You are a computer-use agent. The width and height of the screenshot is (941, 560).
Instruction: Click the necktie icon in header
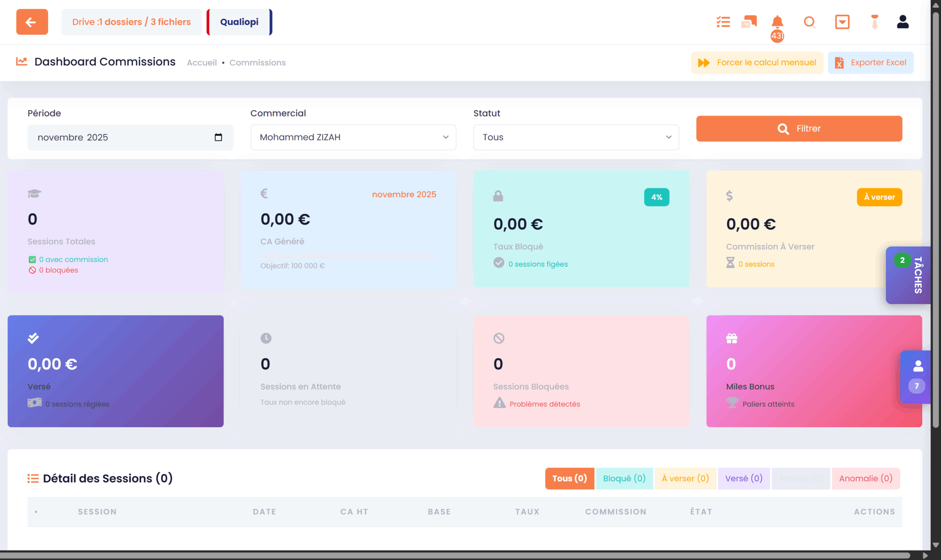coord(874,22)
